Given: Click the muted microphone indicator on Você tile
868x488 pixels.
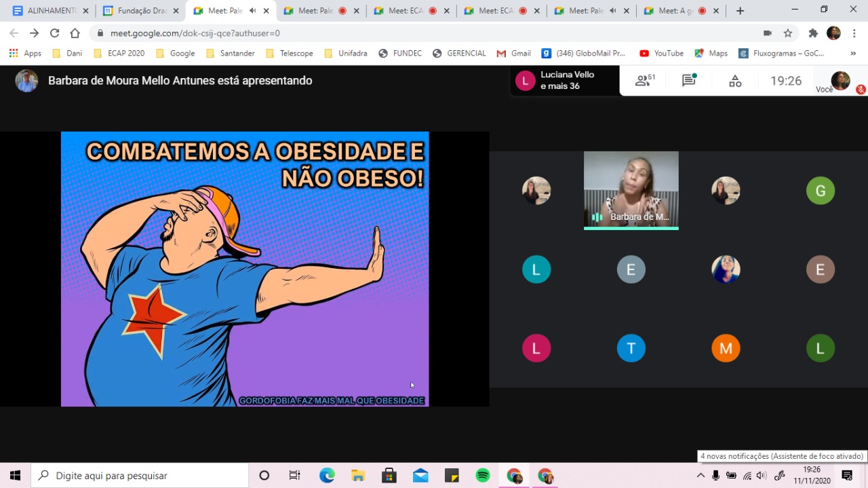Looking at the screenshot, I should point(861,89).
